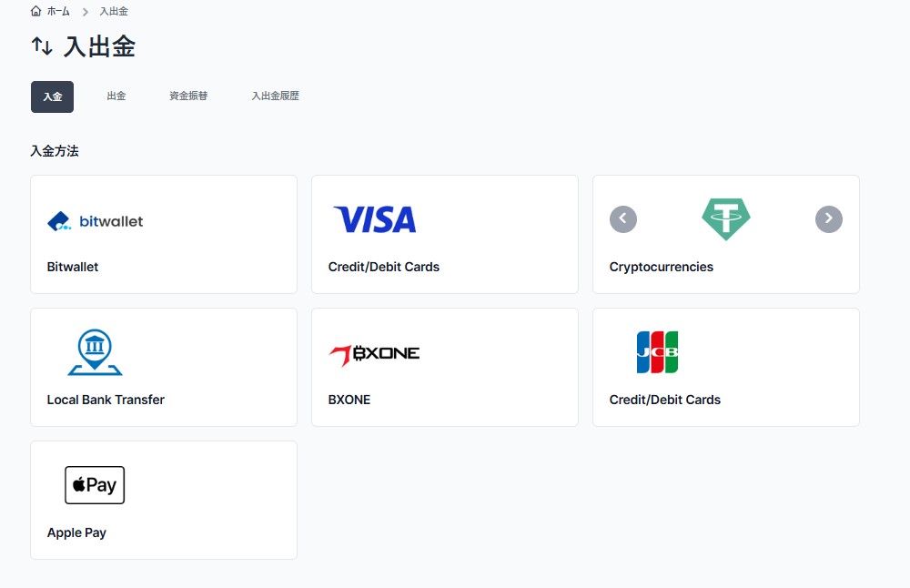Show next cryptocurrency with right arrow
910x588 pixels.
point(829,218)
